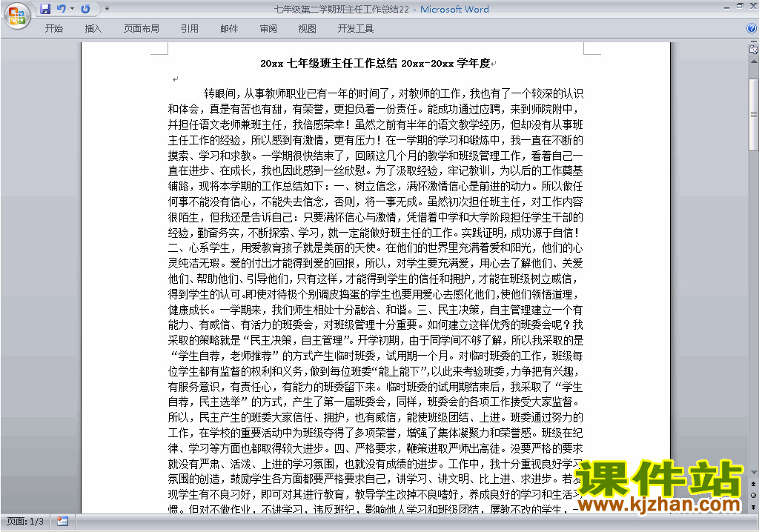Expand the undo history dropdown arrow

72,9
